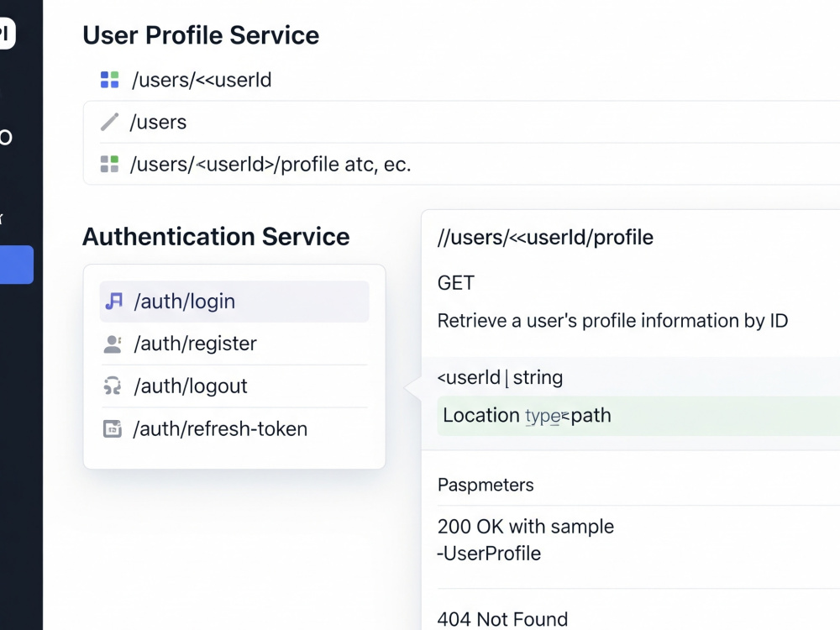Click the pencil icon next to /users
The height and width of the screenshot is (630, 840).
(x=110, y=122)
